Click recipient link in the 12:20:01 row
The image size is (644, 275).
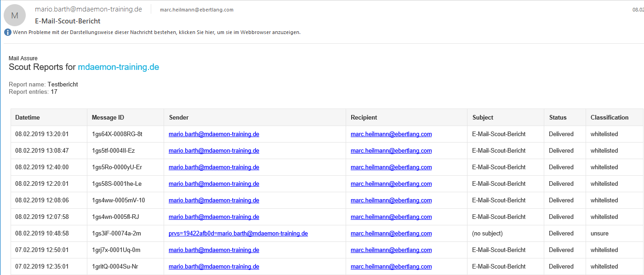[391, 184]
